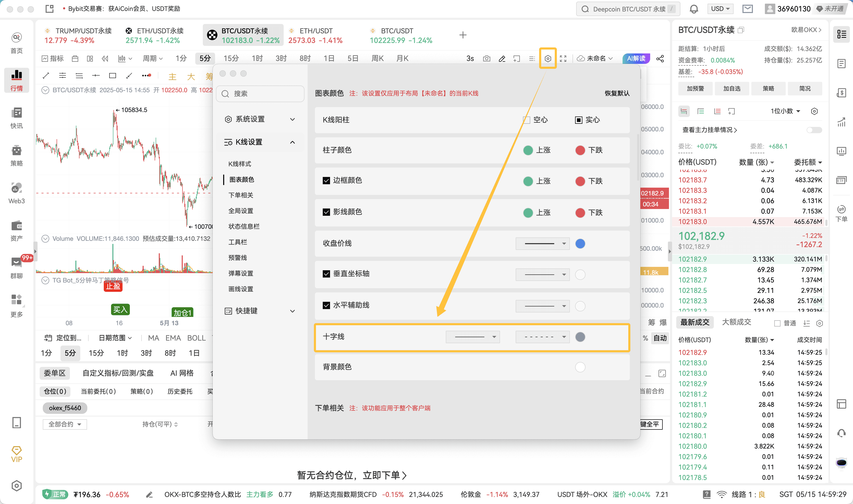Screen dimensions: 853x504
Task: Take chart screenshot with camera icon
Action: tap(486, 58)
